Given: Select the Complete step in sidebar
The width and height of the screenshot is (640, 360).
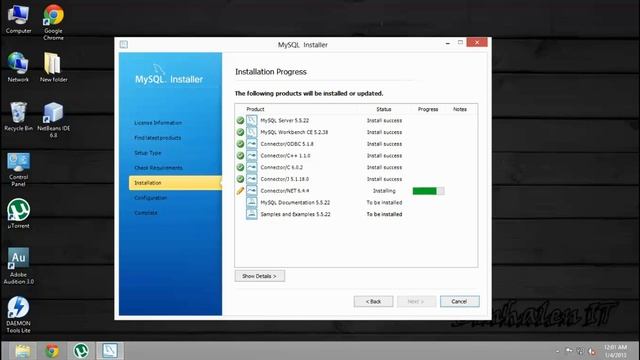Looking at the screenshot, I should point(146,213).
